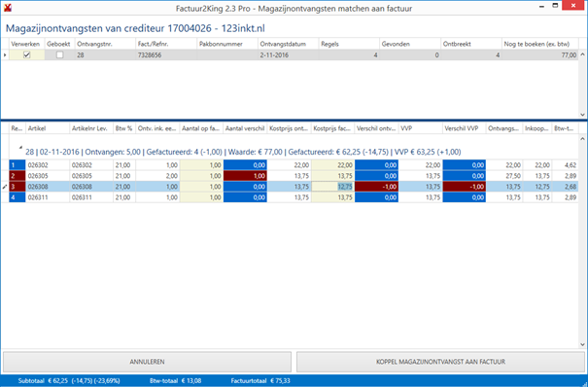The height and width of the screenshot is (387, 588).
Task: Click the Gevonden column header
Action: point(410,44)
